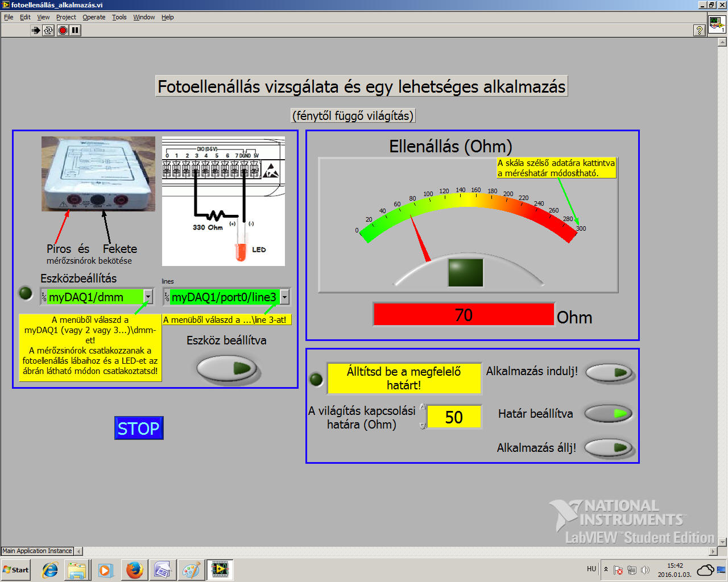Toggle the 'Határ beállítva' switch
728x582 pixels.
click(x=609, y=414)
